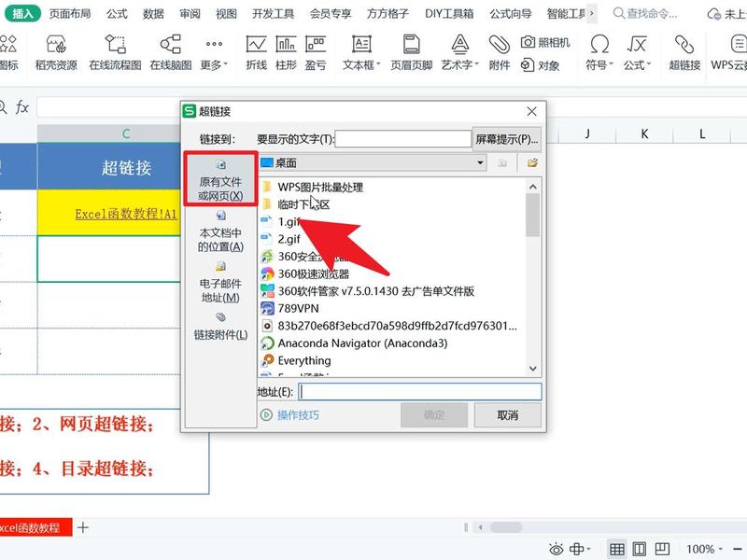Click the fx insert function icon
Image resolution: width=747 pixels, height=560 pixels.
[21, 107]
